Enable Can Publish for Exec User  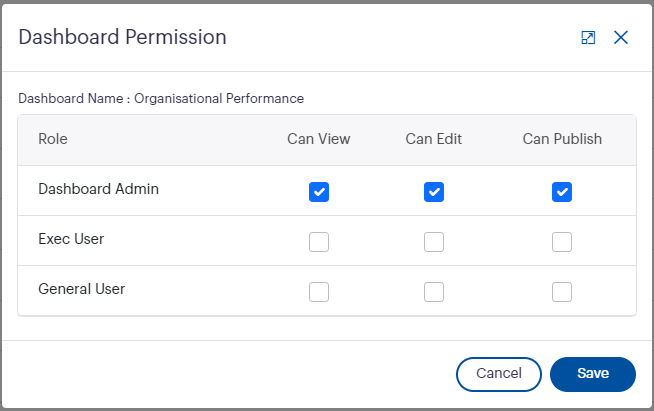click(562, 242)
